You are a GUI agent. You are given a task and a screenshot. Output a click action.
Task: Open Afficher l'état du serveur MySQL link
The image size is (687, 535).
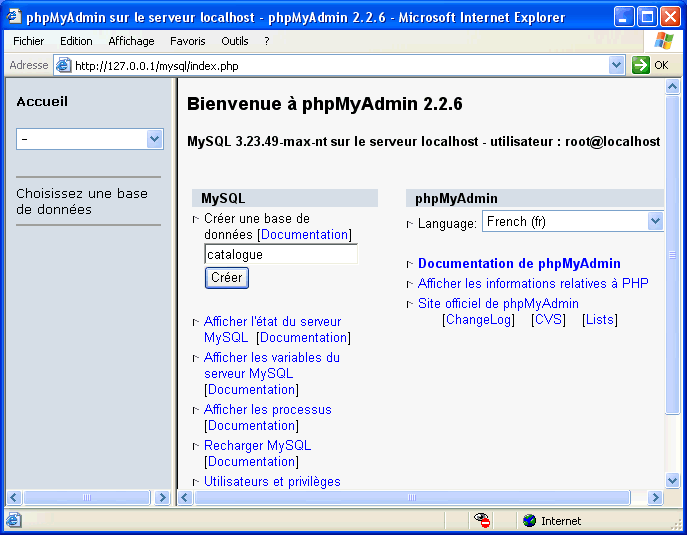272,330
